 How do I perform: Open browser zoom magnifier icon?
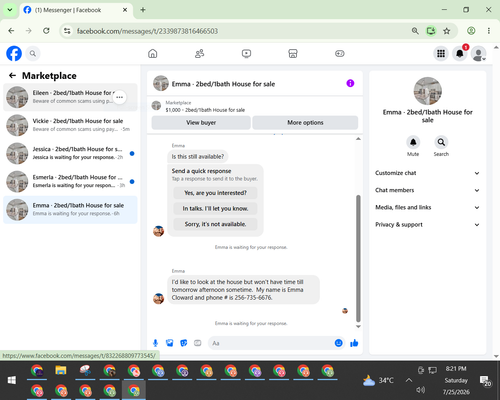(415, 31)
